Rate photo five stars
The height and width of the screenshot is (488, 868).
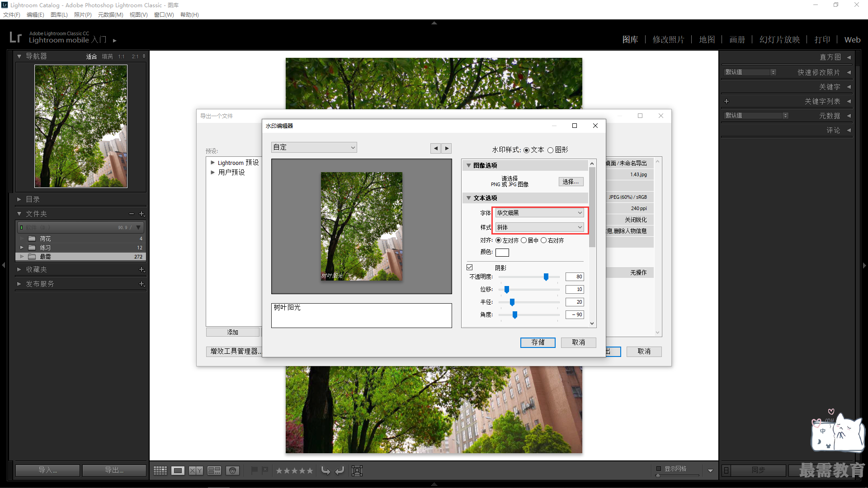[310, 471]
